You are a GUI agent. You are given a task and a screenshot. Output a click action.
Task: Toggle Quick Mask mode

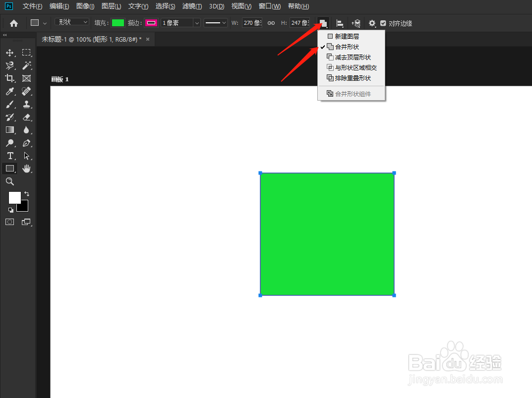(10, 222)
